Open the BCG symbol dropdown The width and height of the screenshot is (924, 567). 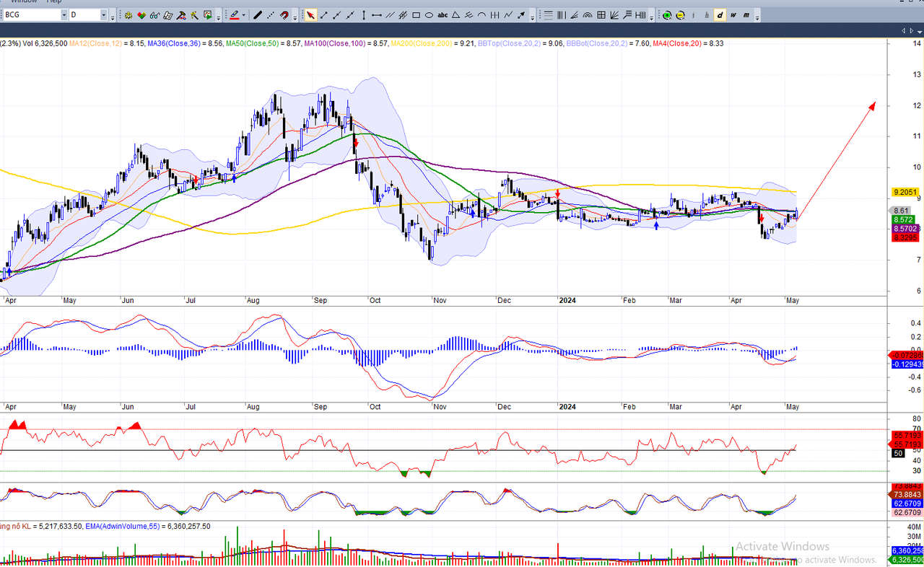pos(64,15)
